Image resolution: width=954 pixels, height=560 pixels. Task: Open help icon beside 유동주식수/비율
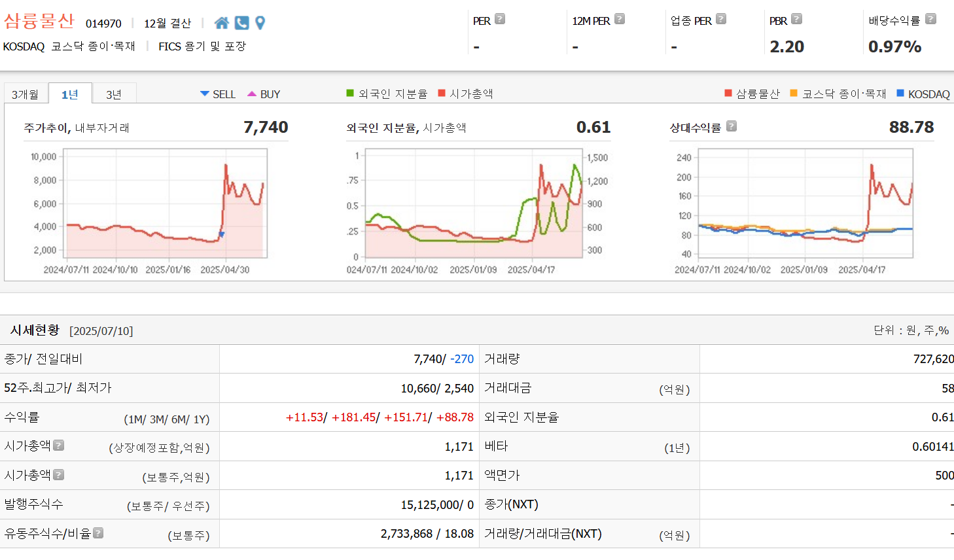98,533
